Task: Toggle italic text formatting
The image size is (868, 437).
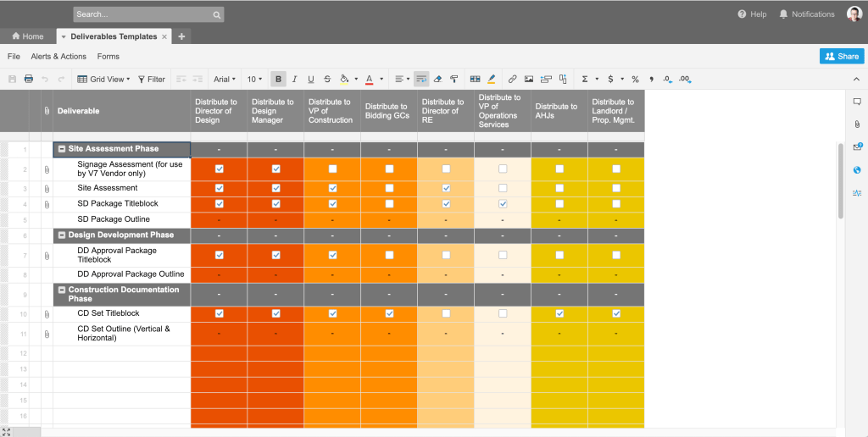Action: coord(294,79)
